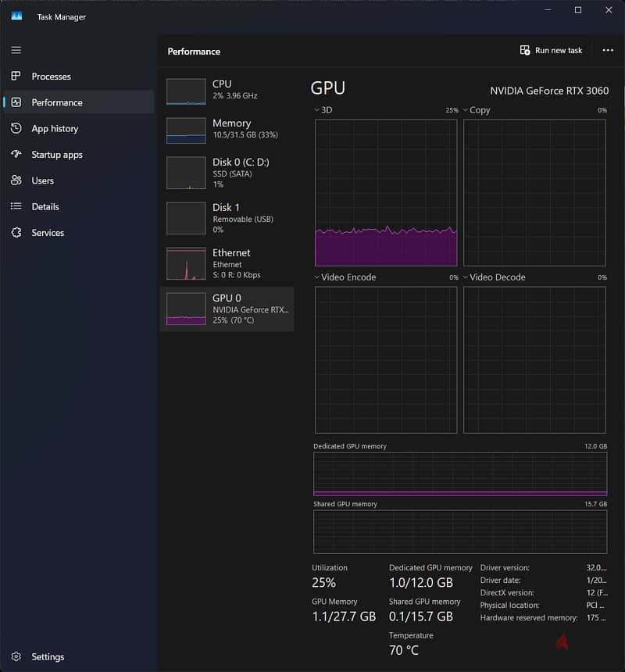Image resolution: width=625 pixels, height=672 pixels.
Task: Open the hamburger navigation menu
Action: pyautogui.click(x=16, y=50)
